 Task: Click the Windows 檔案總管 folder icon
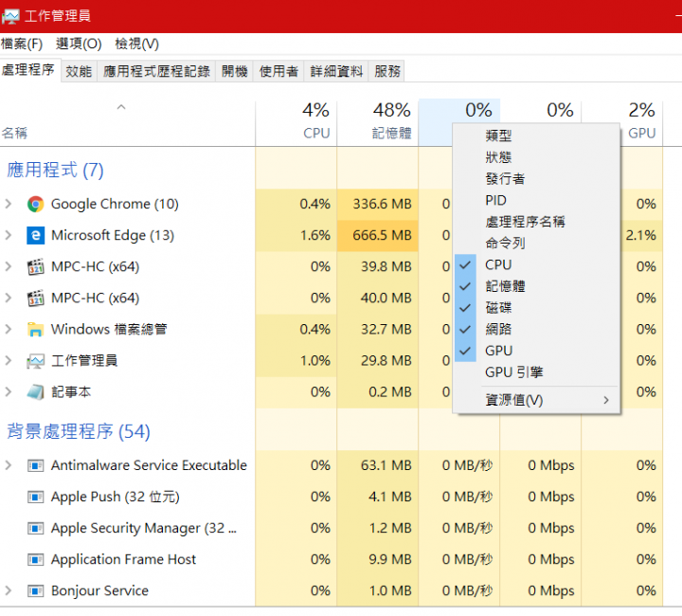(35, 329)
